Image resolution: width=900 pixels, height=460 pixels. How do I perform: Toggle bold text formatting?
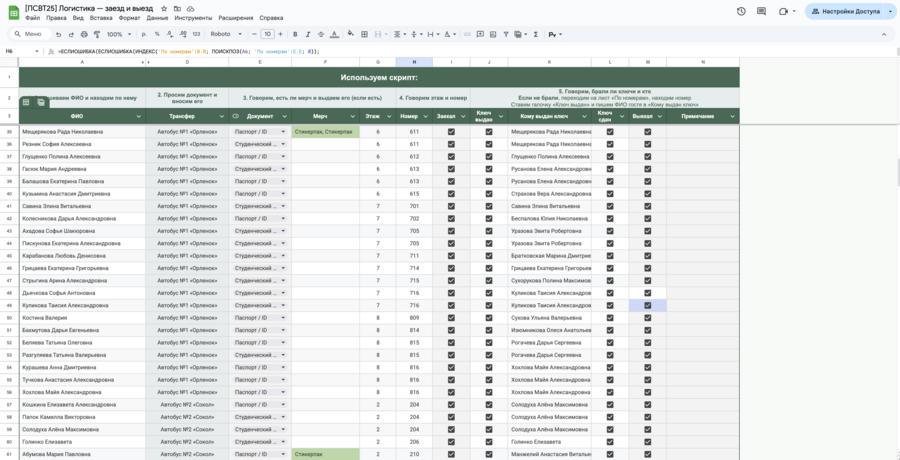tap(296, 34)
